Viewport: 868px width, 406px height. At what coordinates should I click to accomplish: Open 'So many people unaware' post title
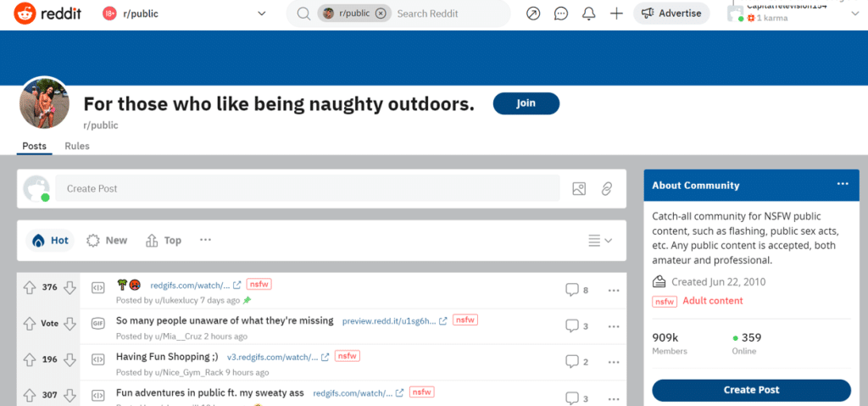pyautogui.click(x=225, y=320)
